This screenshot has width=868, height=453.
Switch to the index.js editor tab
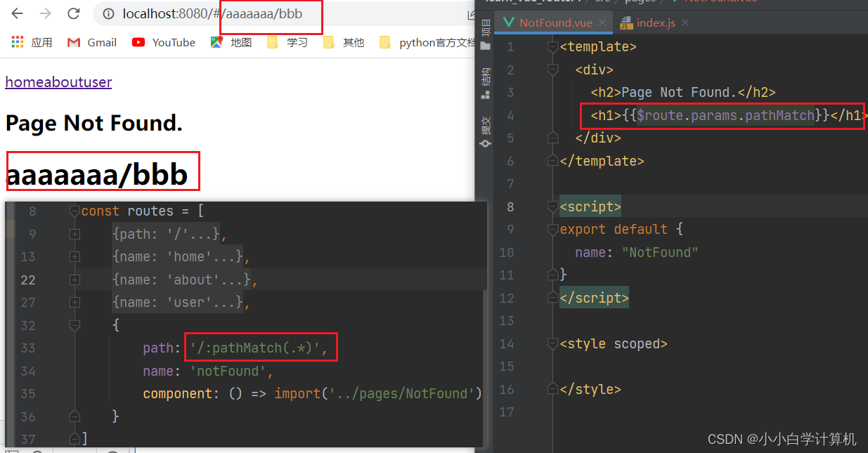656,22
